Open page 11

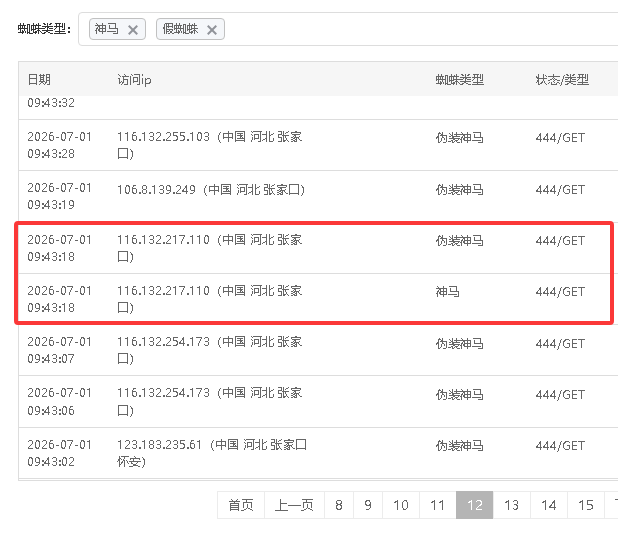pyautogui.click(x=437, y=505)
